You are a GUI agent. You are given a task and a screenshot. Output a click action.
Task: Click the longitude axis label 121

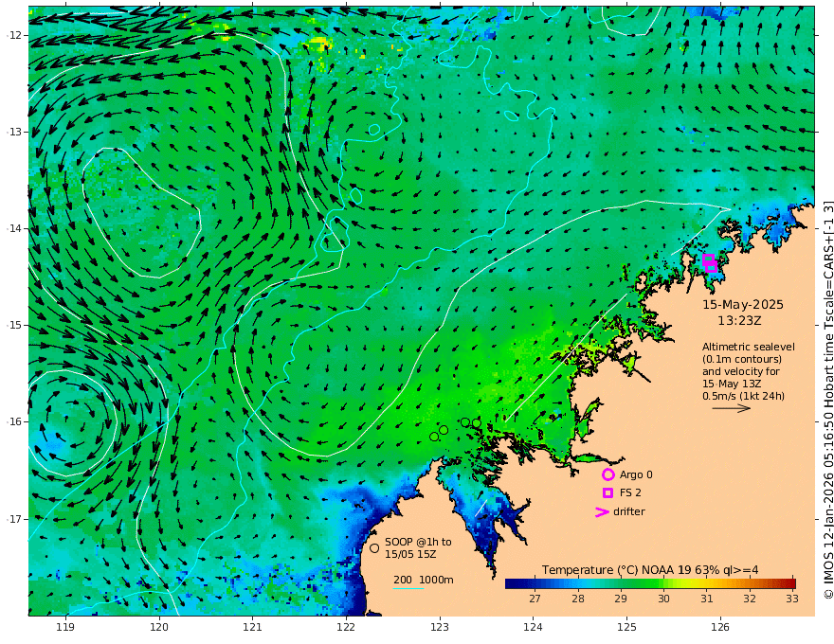(x=253, y=627)
